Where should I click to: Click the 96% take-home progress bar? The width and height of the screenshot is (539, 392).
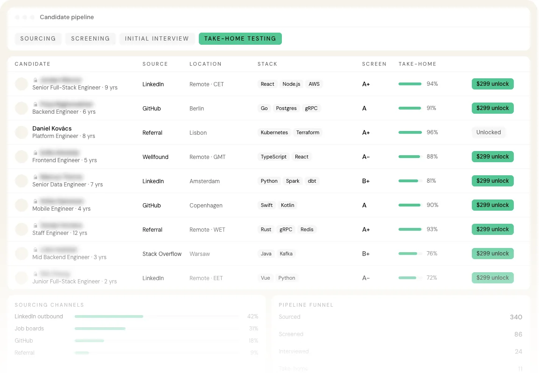click(410, 132)
